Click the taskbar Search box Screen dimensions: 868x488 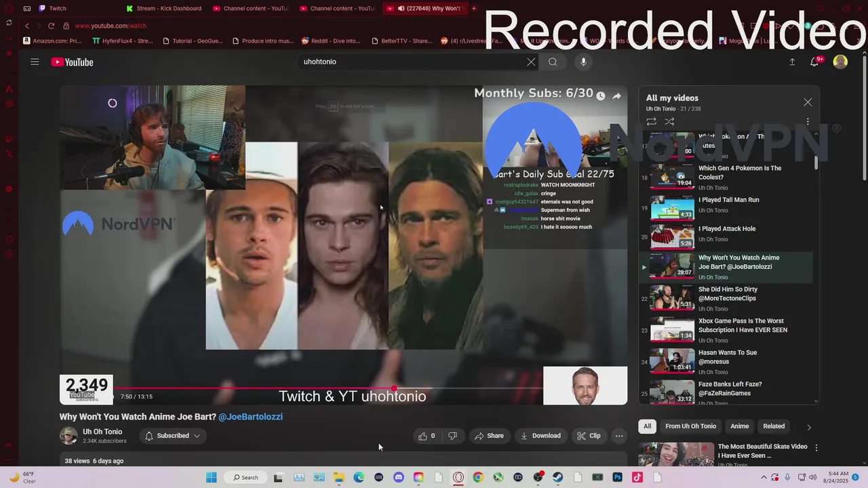tap(245, 477)
